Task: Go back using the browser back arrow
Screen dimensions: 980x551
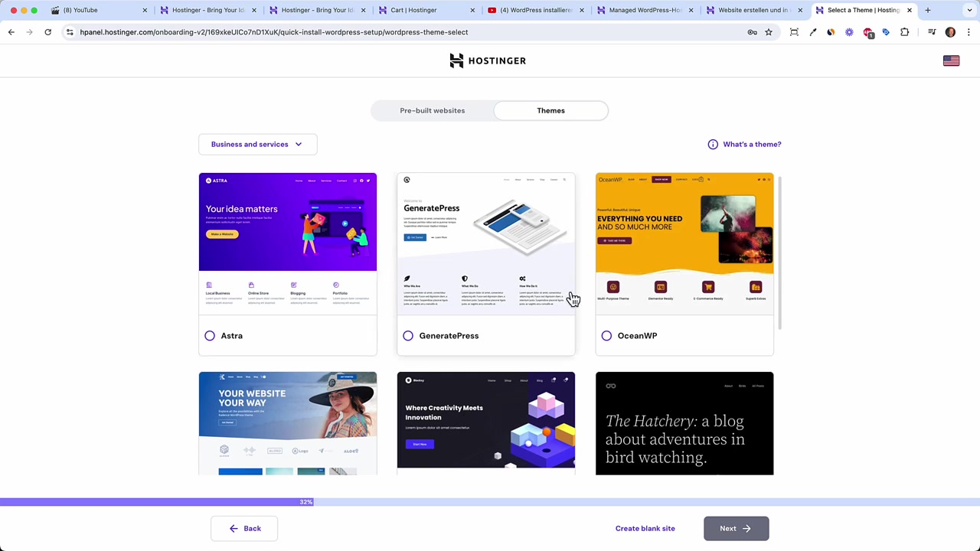Action: [x=11, y=32]
